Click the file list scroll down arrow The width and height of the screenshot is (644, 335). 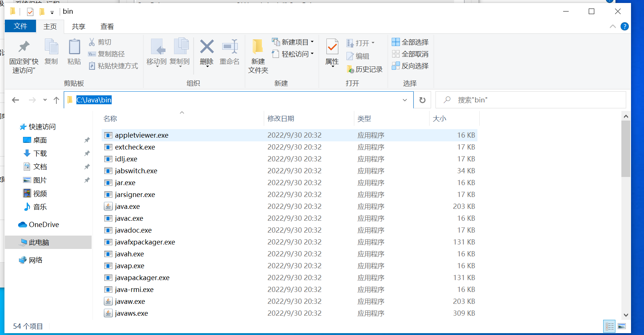tap(626, 315)
